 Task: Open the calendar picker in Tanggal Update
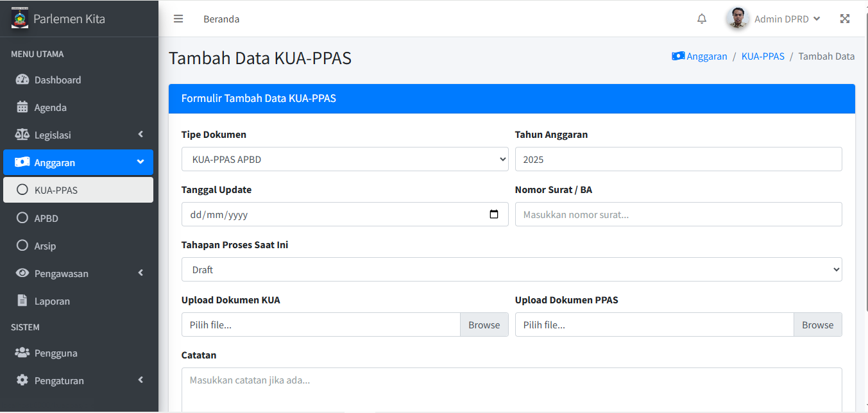pos(494,214)
